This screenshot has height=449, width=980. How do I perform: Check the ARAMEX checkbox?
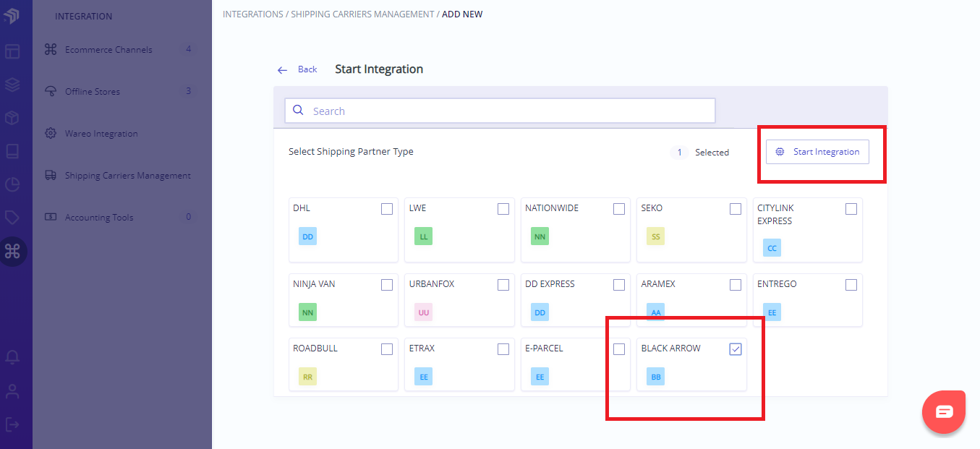click(736, 285)
